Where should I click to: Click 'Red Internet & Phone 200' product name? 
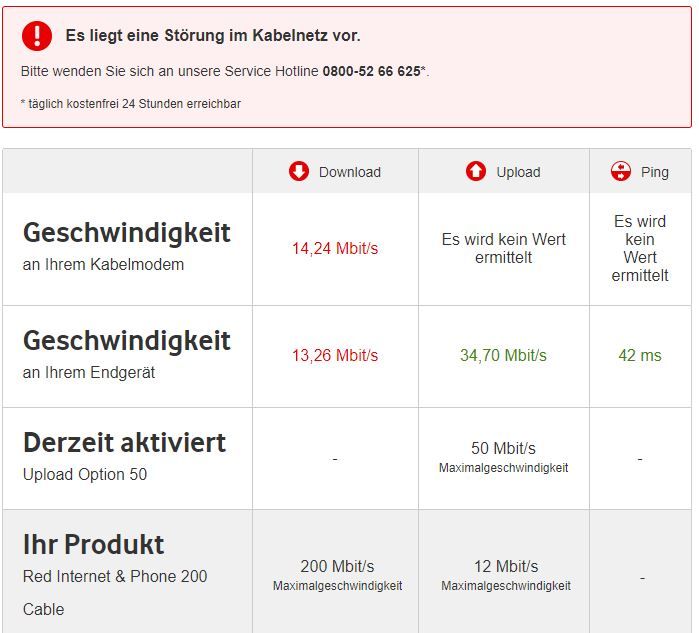115,576
